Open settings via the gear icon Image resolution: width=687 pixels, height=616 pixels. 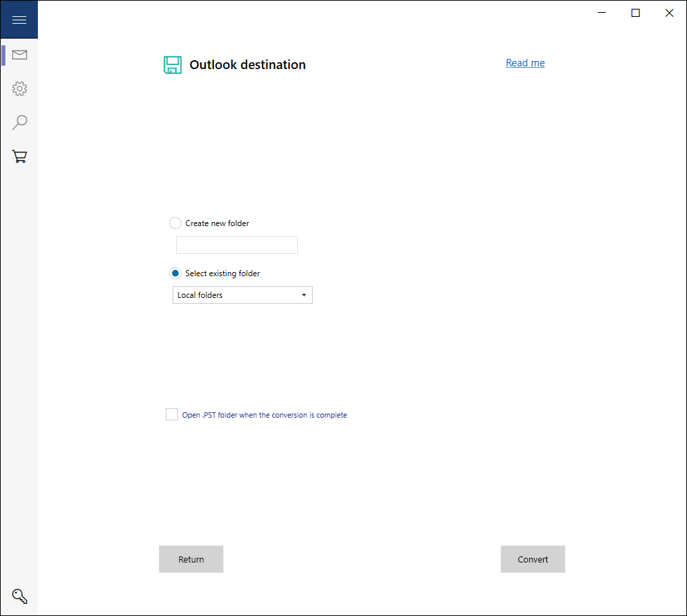click(19, 89)
